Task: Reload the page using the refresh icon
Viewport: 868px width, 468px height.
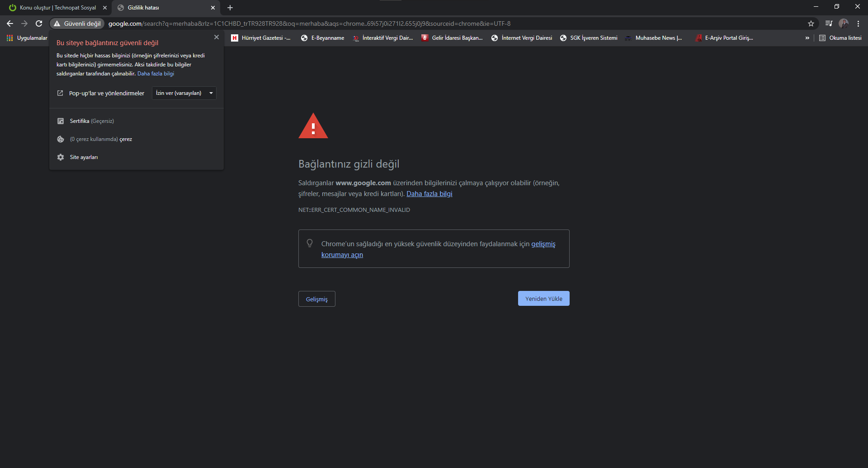Action: (39, 23)
